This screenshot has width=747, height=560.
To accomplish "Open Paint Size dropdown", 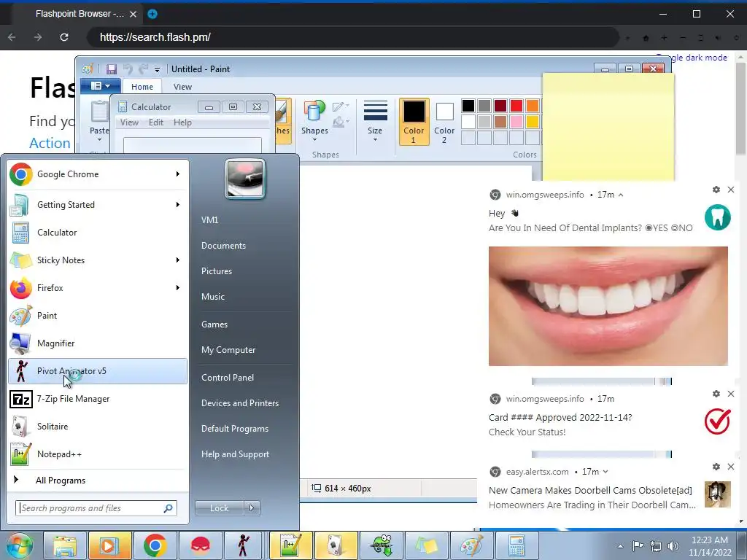I will coord(375,122).
